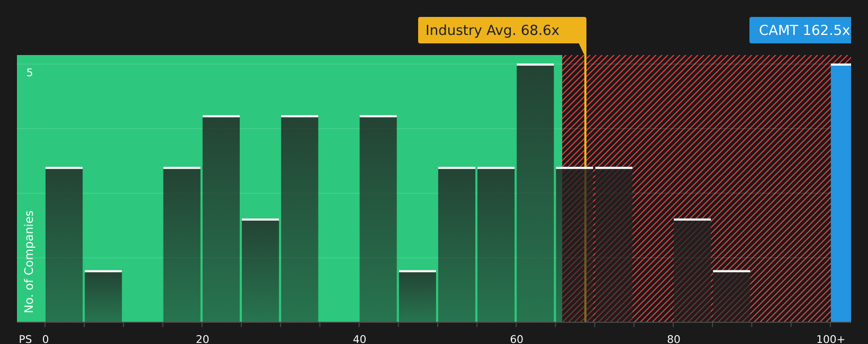Click the x-axis tick label '80'

(x=674, y=339)
